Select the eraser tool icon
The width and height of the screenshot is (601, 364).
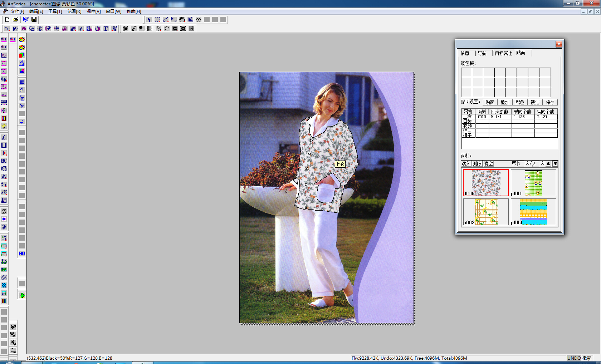click(x=73, y=29)
